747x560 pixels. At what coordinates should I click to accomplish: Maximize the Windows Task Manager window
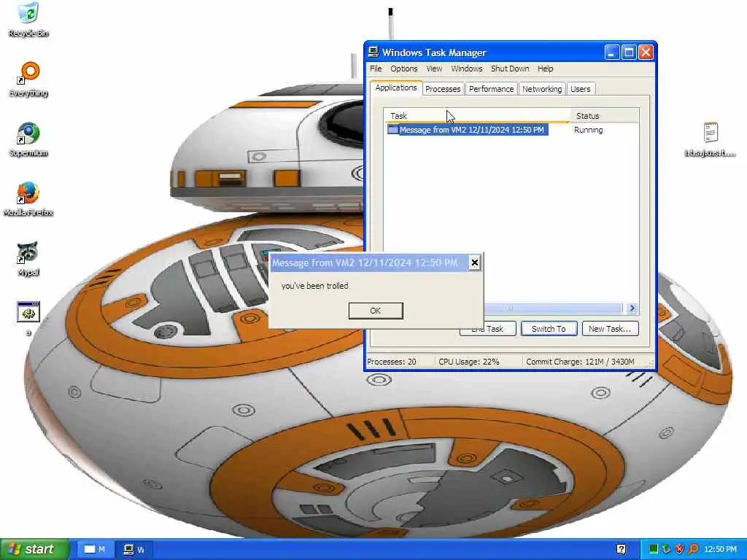(629, 52)
